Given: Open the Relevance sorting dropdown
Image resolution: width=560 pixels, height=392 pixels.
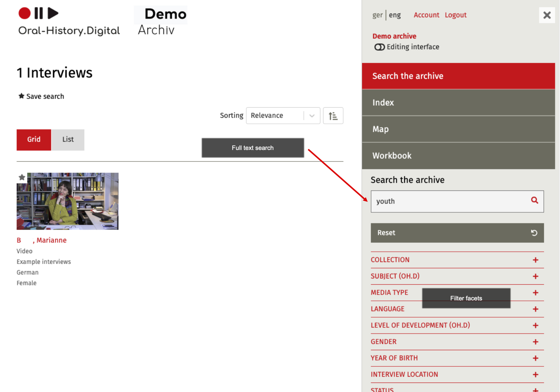Looking at the screenshot, I should (283, 116).
